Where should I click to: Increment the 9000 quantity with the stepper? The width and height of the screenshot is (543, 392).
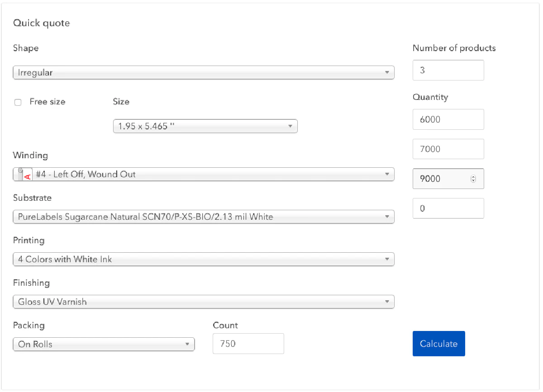473,176
